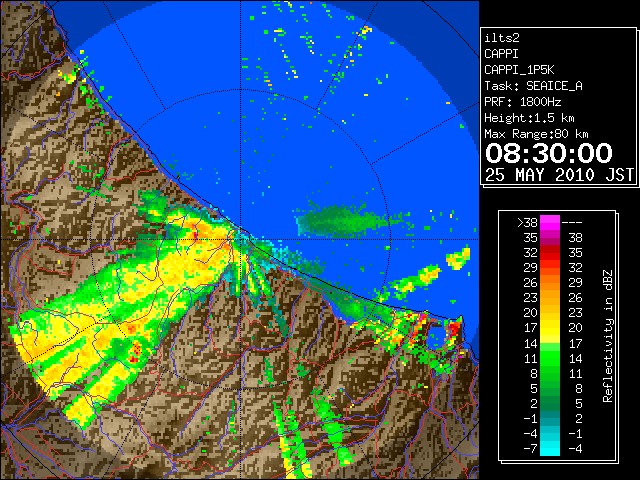Click the Task: SEAICE_A line
Screen dimensions: 640x480
(x=533, y=86)
